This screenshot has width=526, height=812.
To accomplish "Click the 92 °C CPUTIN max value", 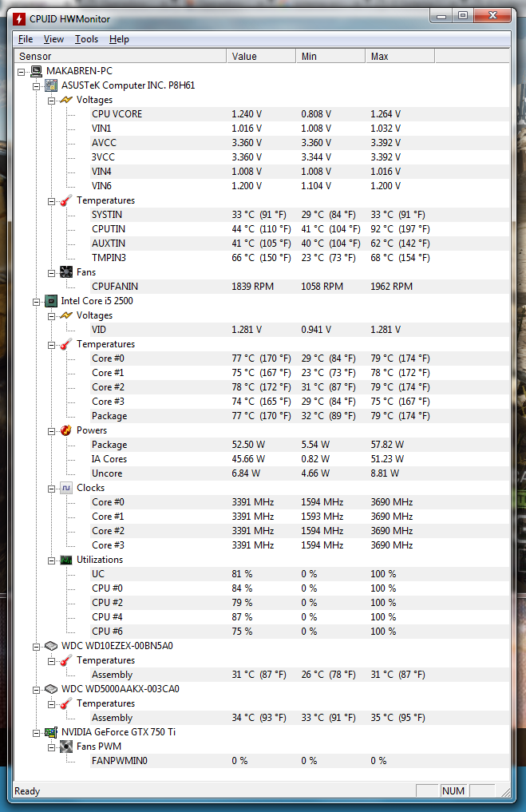I will click(x=400, y=229).
